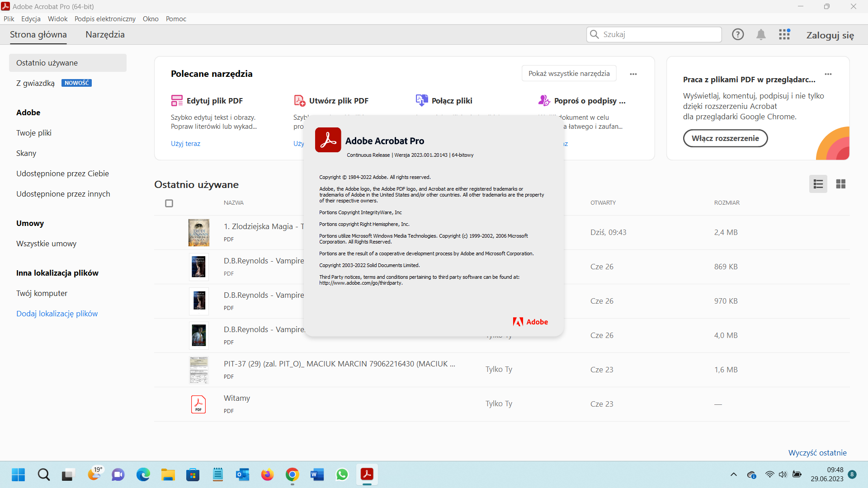Switch to Strona główna tab

pyautogui.click(x=38, y=35)
